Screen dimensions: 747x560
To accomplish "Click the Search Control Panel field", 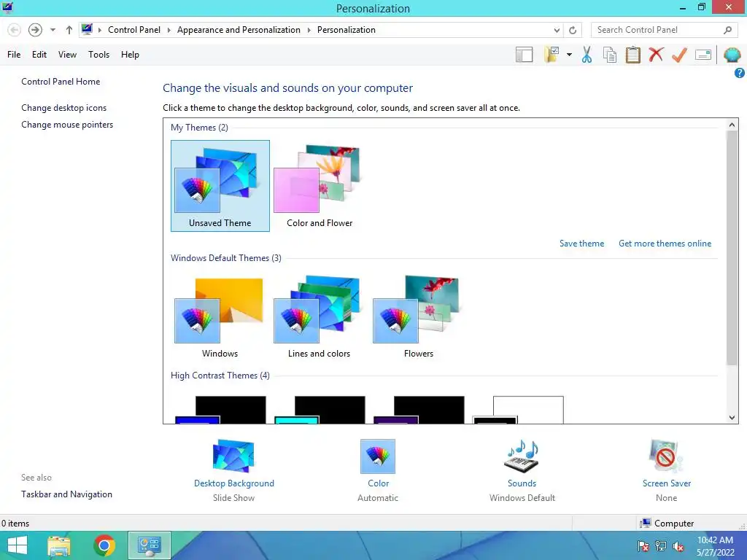I will coord(664,30).
